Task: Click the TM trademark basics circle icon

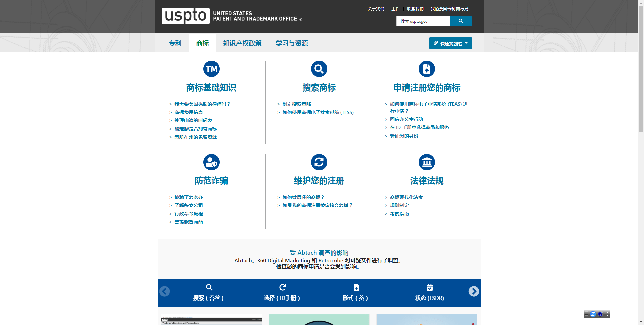Action: pyautogui.click(x=211, y=69)
